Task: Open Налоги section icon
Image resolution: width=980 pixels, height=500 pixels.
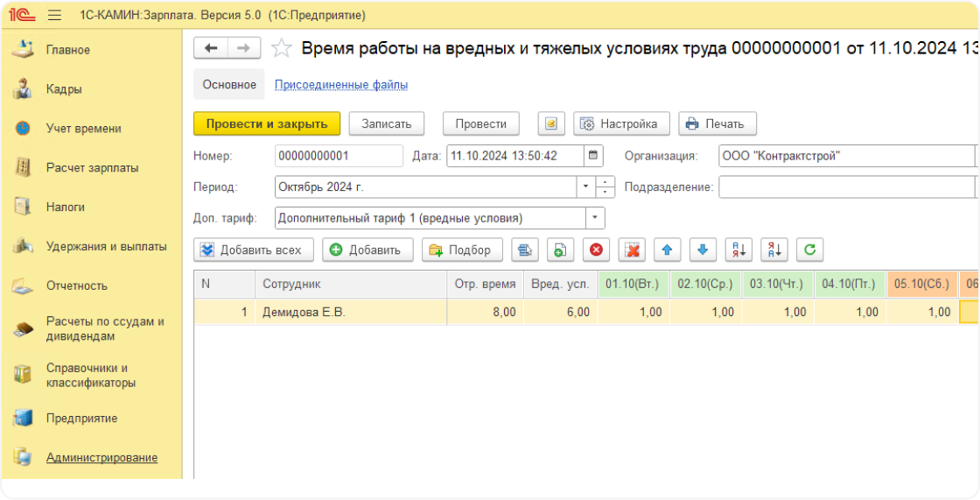Action: pyautogui.click(x=23, y=207)
